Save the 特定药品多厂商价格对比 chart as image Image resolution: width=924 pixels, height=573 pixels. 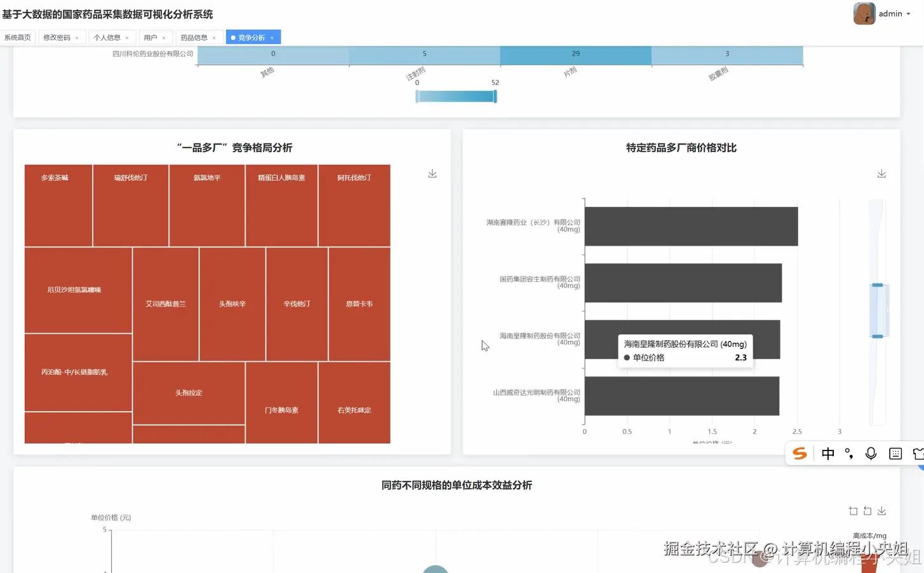tap(881, 173)
